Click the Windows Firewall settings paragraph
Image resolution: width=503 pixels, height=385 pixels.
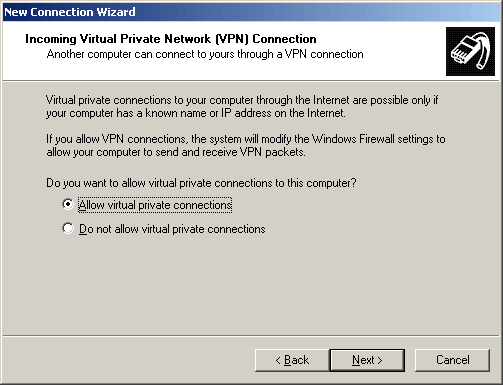(x=246, y=145)
